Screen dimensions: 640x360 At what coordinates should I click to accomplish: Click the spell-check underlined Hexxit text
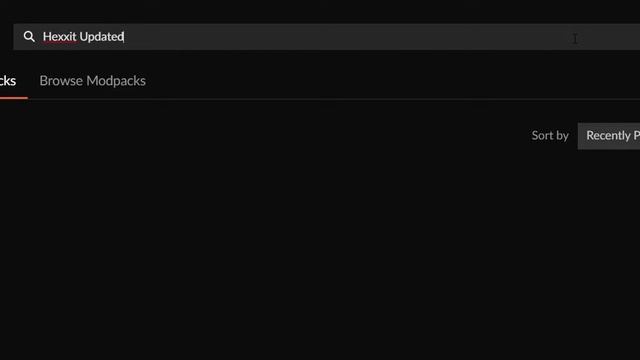[60, 37]
